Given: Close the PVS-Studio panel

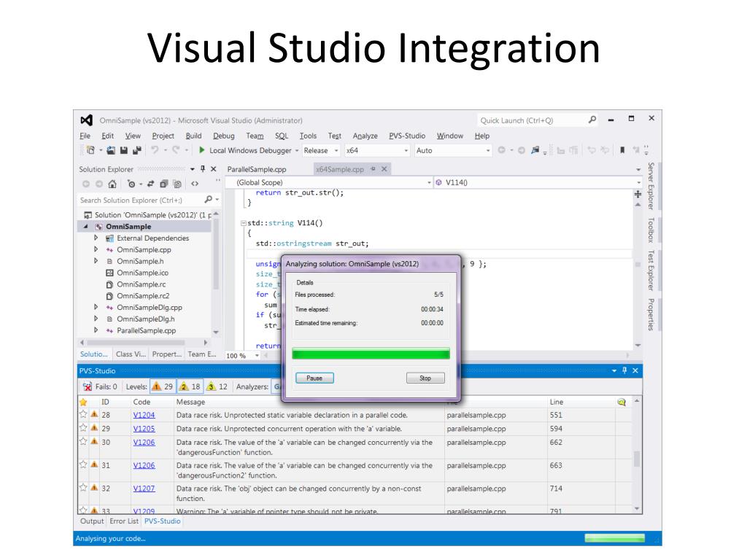Looking at the screenshot, I should point(635,370).
